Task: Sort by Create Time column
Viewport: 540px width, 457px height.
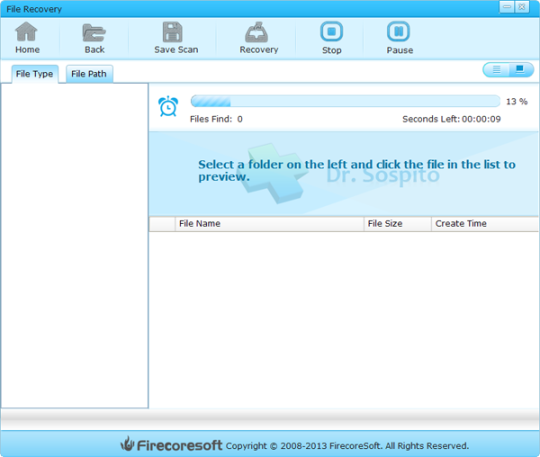Action: [x=485, y=224]
